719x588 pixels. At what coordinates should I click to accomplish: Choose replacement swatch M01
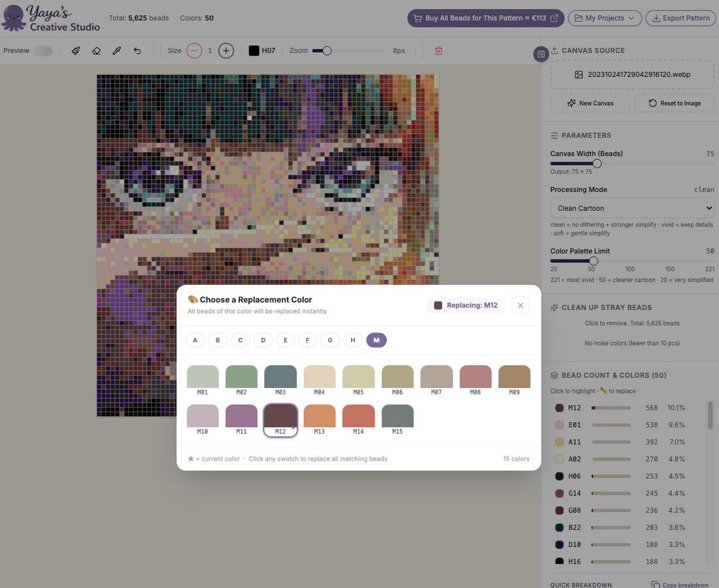(x=203, y=380)
